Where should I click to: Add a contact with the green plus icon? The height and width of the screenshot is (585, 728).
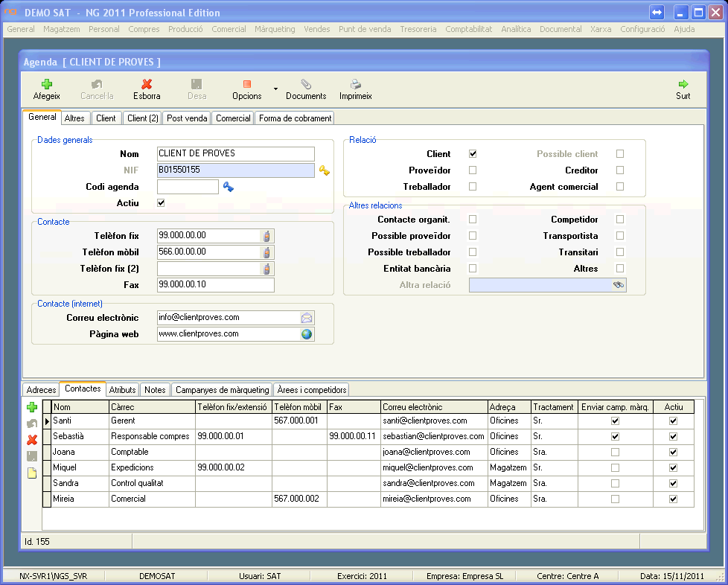(x=32, y=407)
